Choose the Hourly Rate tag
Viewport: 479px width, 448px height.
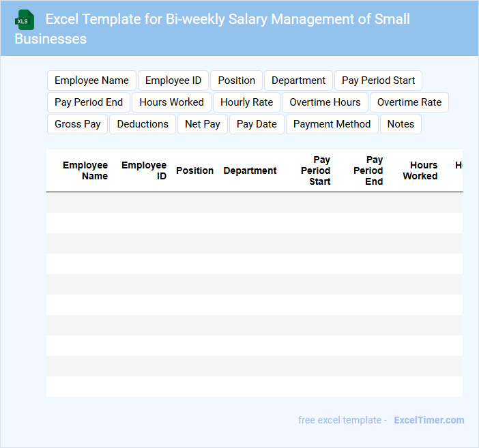246,102
